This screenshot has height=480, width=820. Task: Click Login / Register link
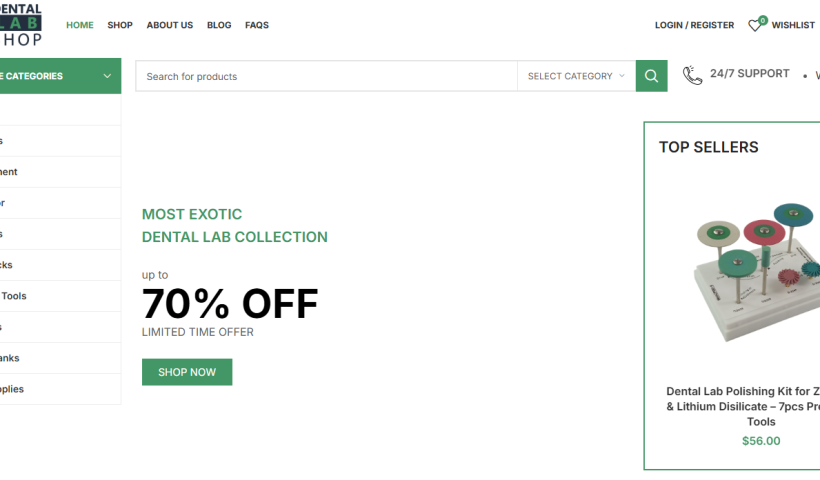(694, 25)
